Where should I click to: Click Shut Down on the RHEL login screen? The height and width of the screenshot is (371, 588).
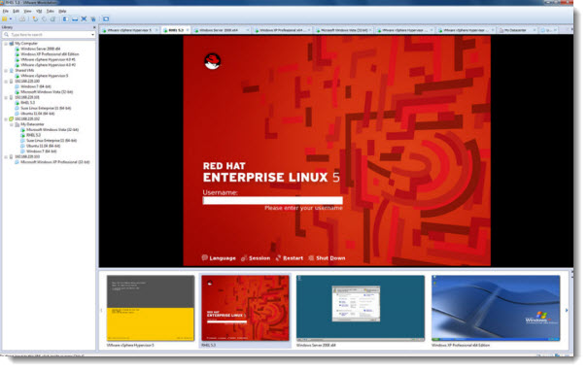coord(327,258)
